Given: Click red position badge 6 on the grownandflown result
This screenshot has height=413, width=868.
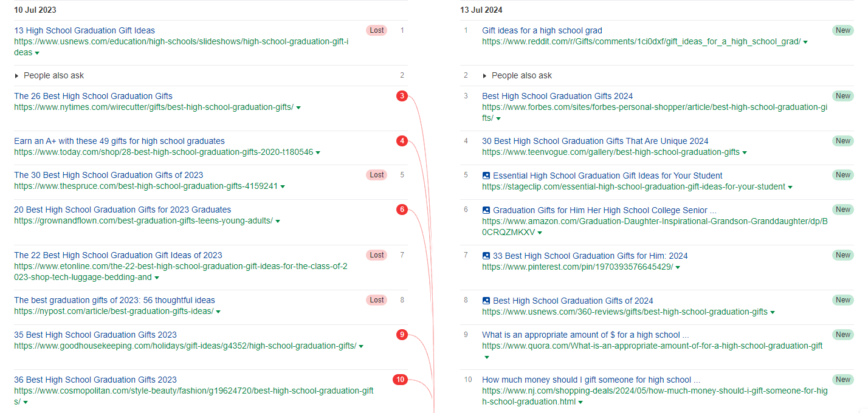Looking at the screenshot, I should (x=401, y=209).
